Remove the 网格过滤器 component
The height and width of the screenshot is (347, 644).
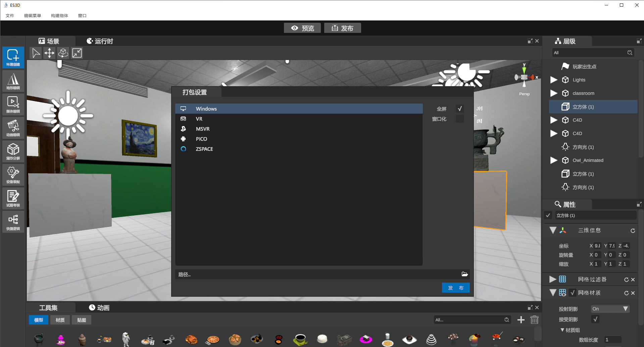[x=633, y=280]
